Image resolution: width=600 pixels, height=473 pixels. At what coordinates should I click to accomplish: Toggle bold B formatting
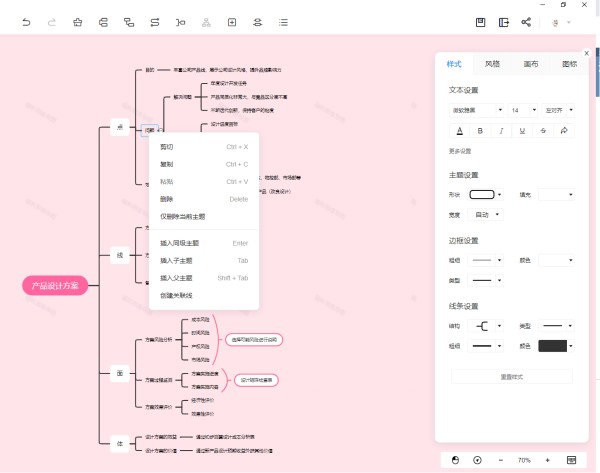(480, 131)
